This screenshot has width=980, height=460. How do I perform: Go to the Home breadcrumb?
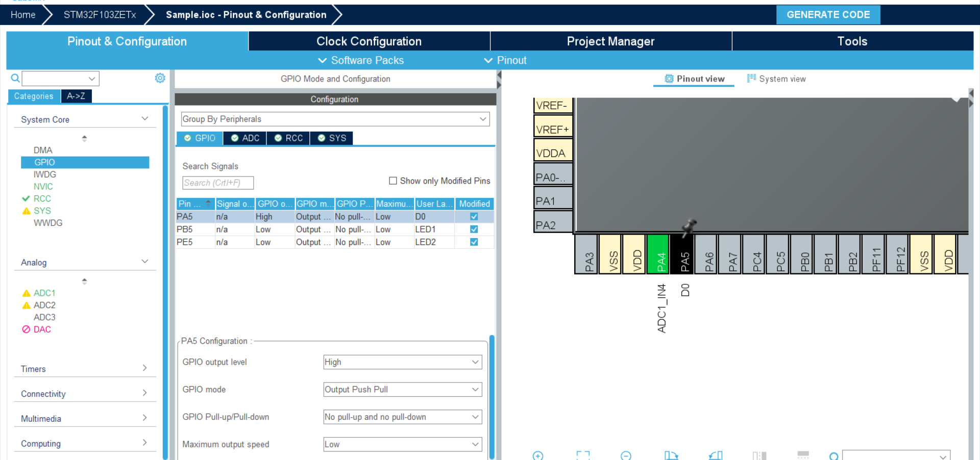[x=23, y=15]
